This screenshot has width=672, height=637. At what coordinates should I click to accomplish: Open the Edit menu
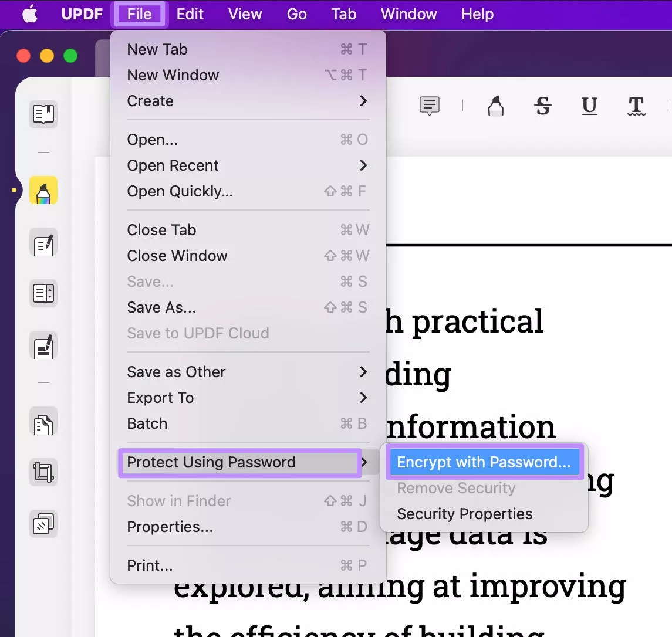click(190, 14)
